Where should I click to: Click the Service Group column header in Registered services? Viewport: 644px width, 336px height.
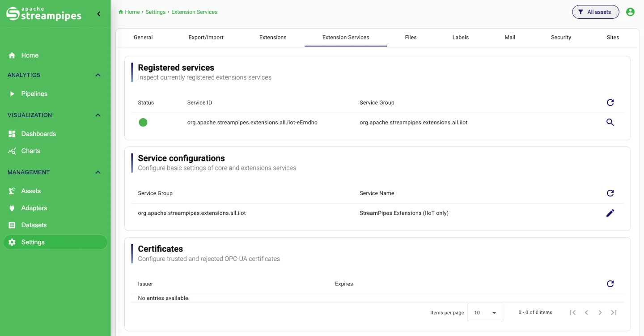[x=377, y=102]
